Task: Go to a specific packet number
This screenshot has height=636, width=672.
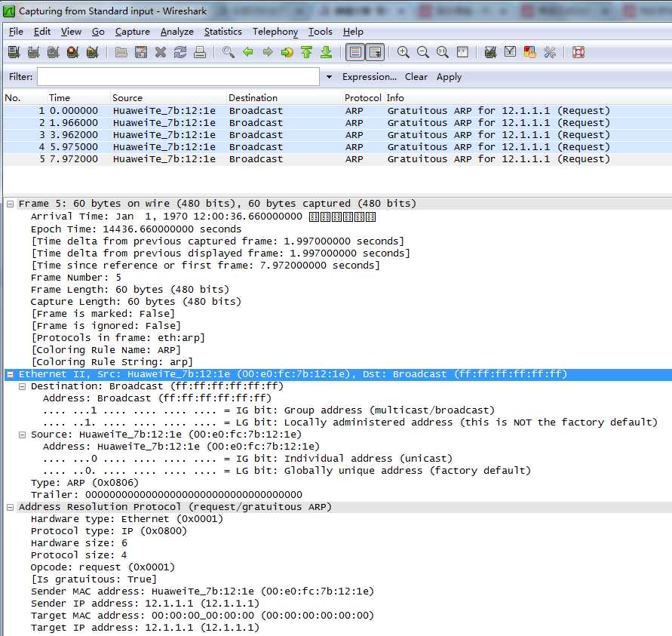Action: (x=287, y=52)
